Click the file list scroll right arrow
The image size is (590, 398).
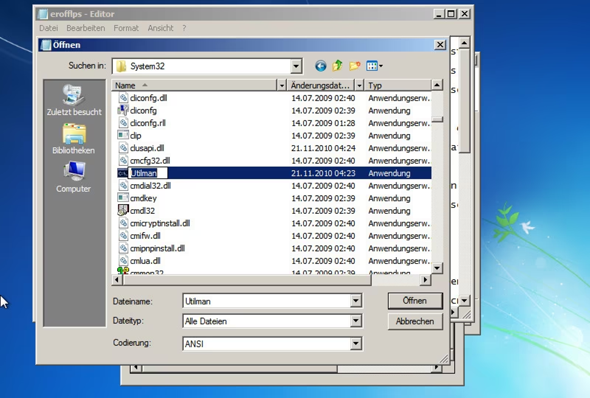point(425,280)
